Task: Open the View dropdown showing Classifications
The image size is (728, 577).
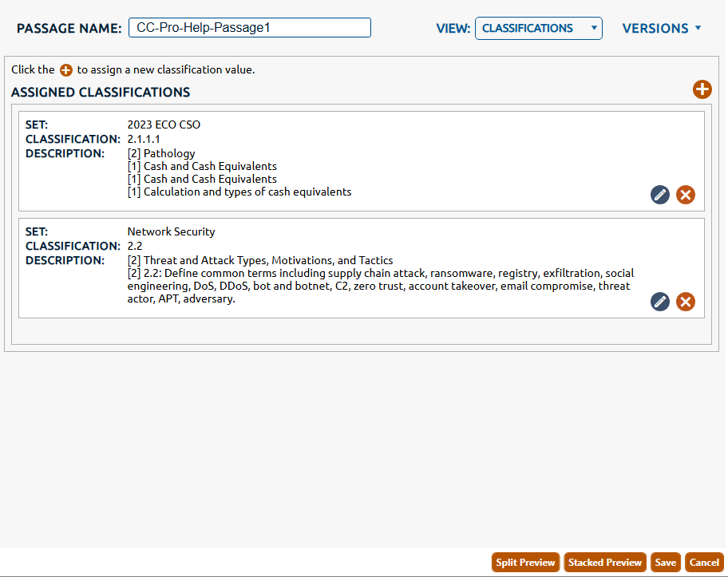Action: coord(538,29)
